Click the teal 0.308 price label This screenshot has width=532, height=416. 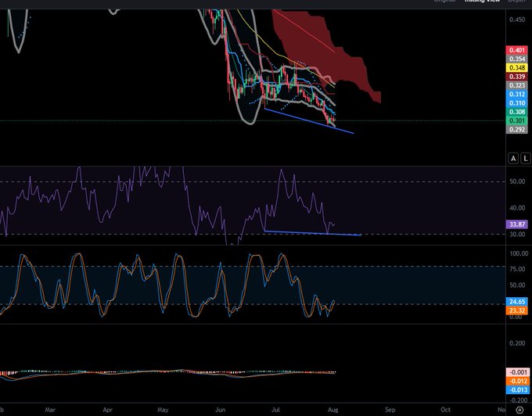(516, 112)
